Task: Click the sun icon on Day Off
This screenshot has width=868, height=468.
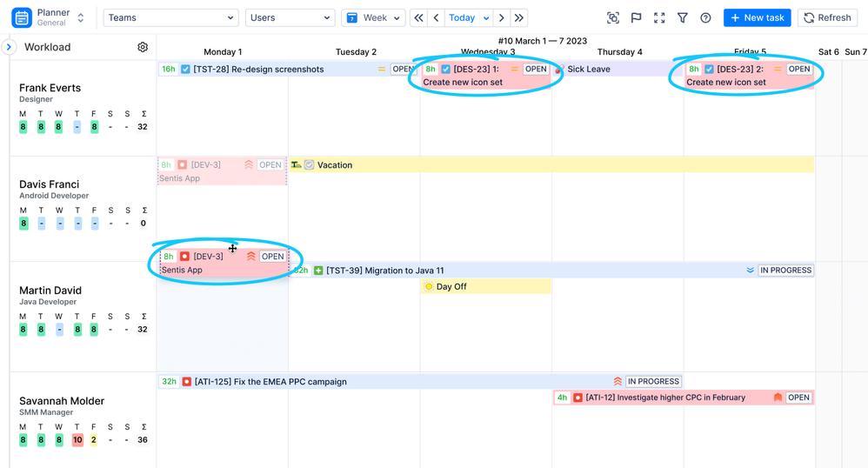Action: (429, 286)
